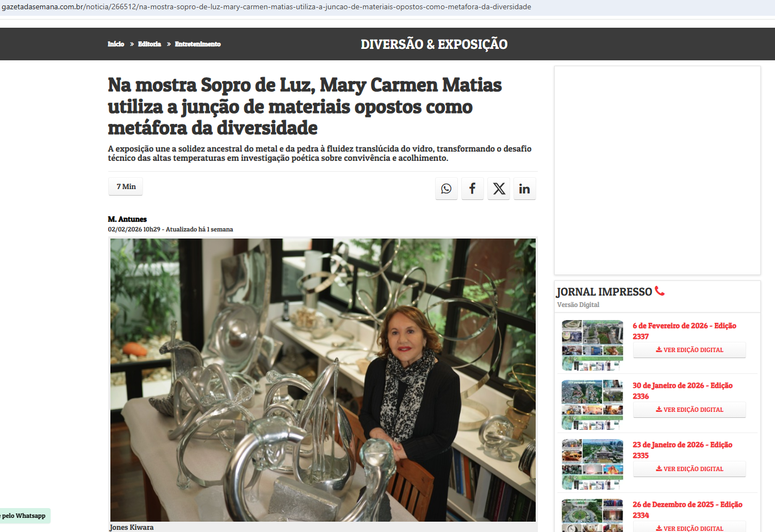Share article on LinkedIn icon
This screenshot has height=532, width=775.
click(x=525, y=189)
